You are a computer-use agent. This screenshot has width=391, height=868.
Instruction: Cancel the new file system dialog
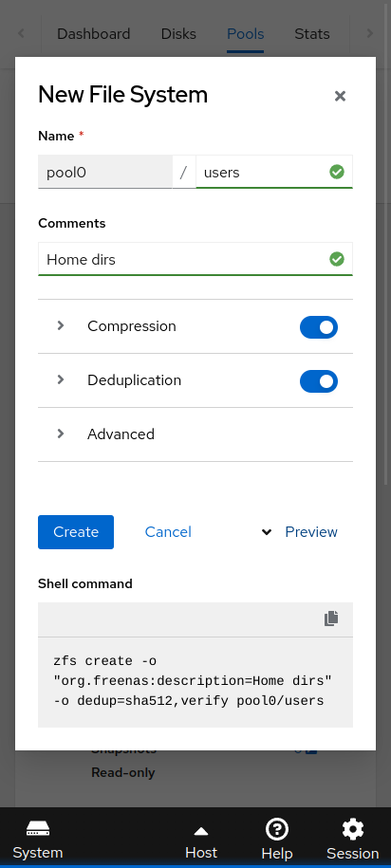point(168,532)
